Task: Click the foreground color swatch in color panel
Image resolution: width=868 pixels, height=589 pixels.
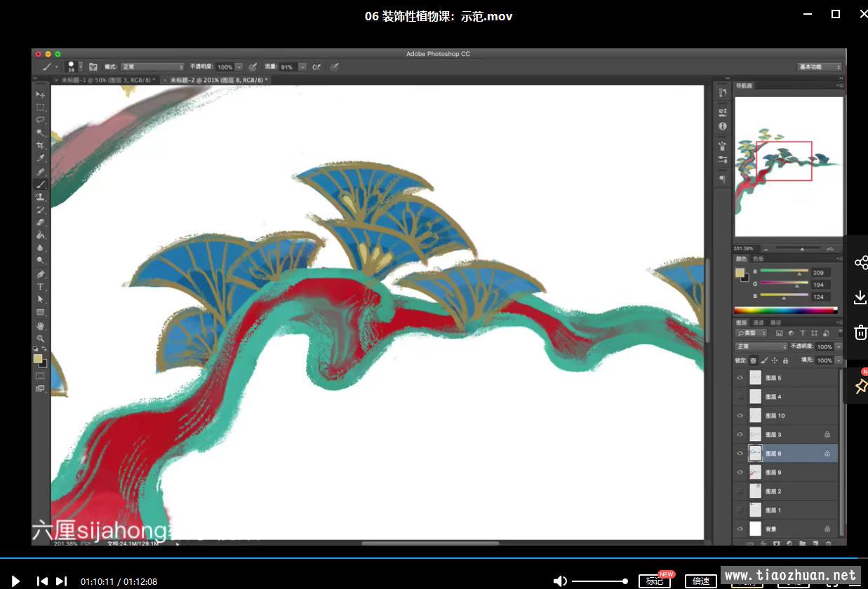Action: pos(740,273)
